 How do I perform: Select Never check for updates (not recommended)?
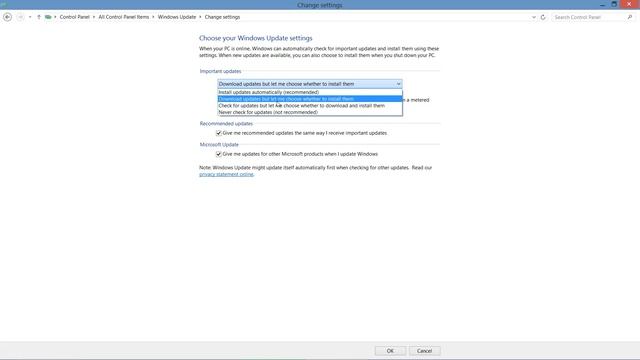tap(310, 112)
